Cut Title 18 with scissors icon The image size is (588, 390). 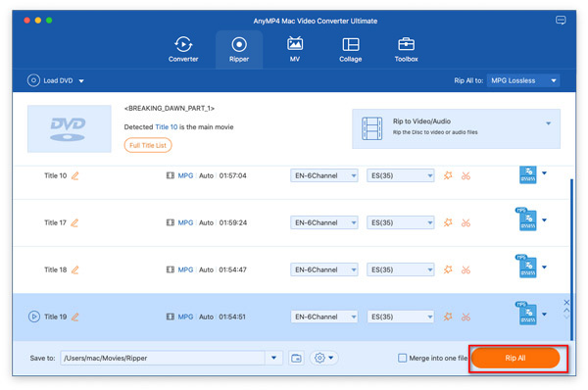pos(465,270)
